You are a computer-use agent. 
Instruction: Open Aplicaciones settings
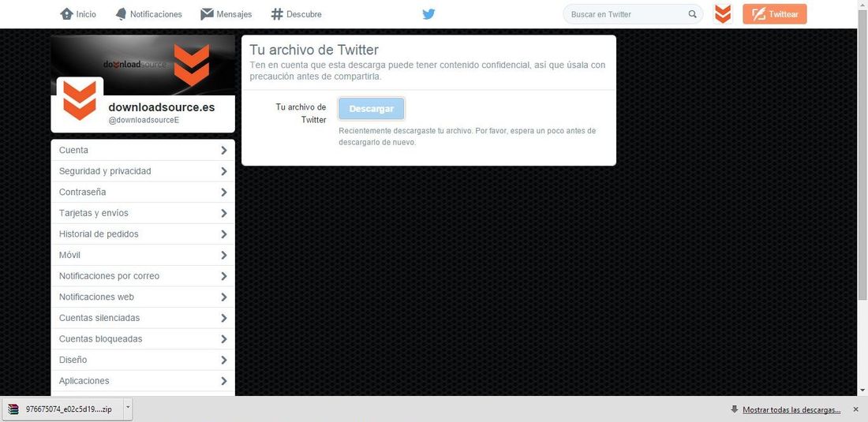point(143,381)
